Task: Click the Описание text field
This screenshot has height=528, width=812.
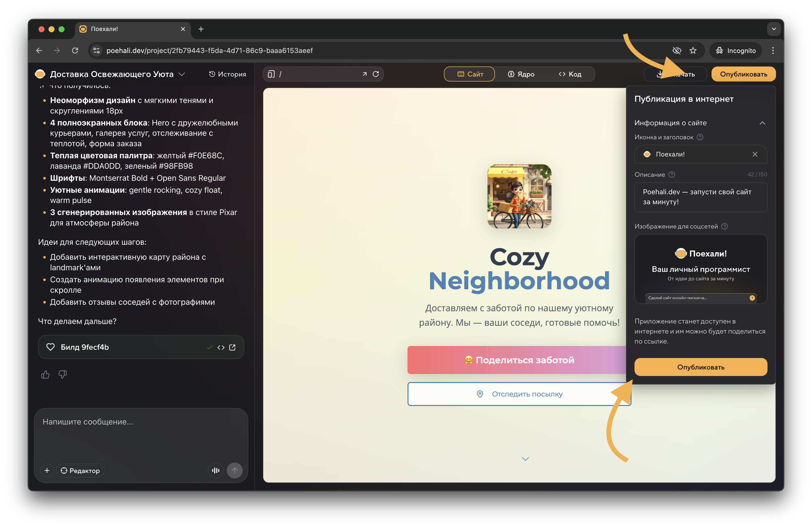Action: 700,197
